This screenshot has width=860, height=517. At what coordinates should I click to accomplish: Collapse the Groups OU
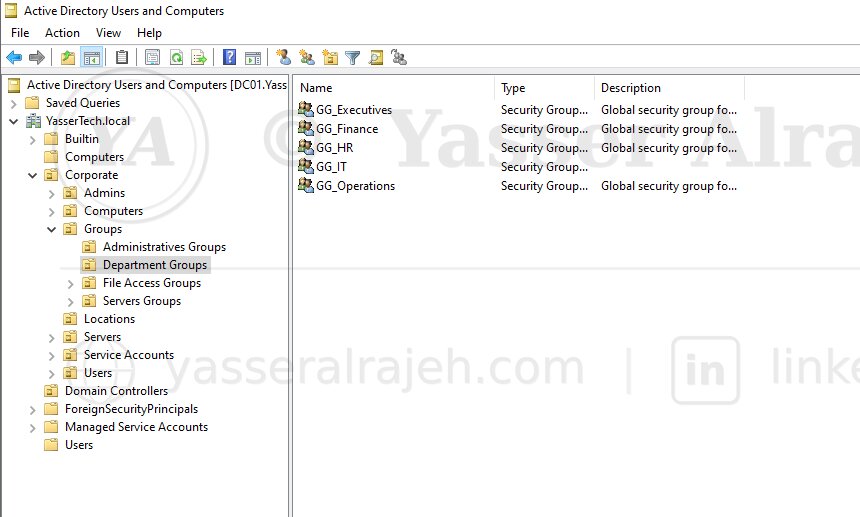51,229
